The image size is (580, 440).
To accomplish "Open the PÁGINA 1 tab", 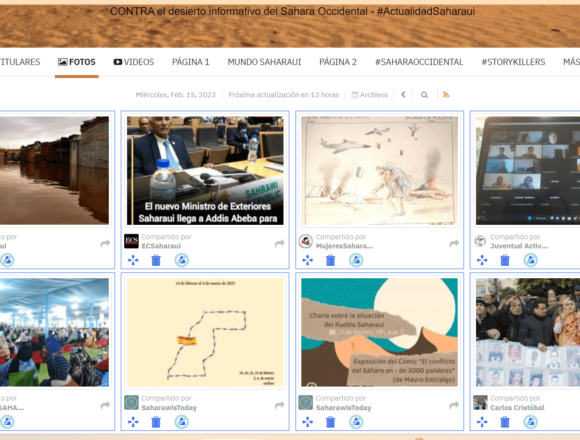I will [x=190, y=62].
